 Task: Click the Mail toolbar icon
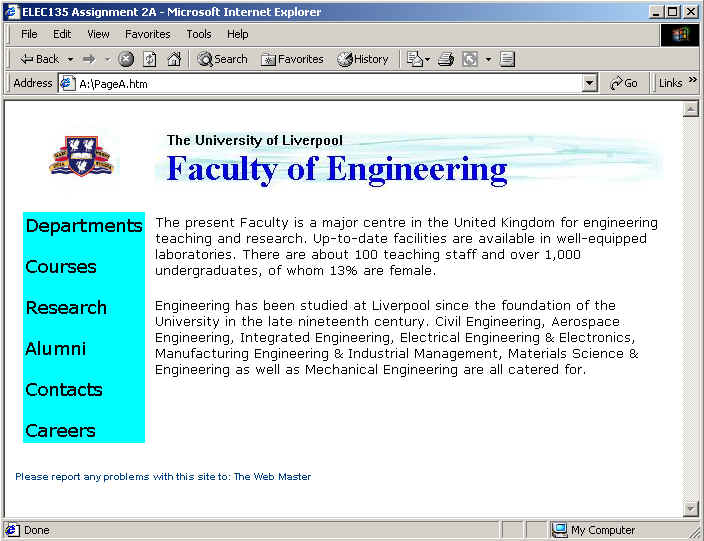[x=414, y=59]
